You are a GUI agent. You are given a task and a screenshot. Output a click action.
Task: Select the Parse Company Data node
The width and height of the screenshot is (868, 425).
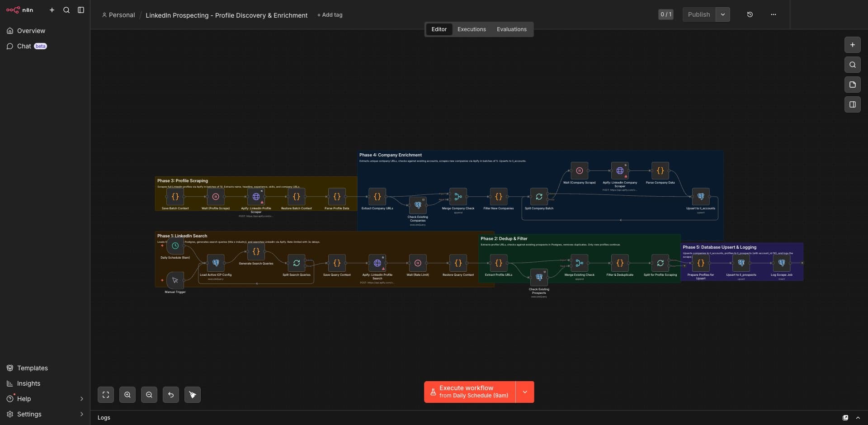[x=660, y=171]
